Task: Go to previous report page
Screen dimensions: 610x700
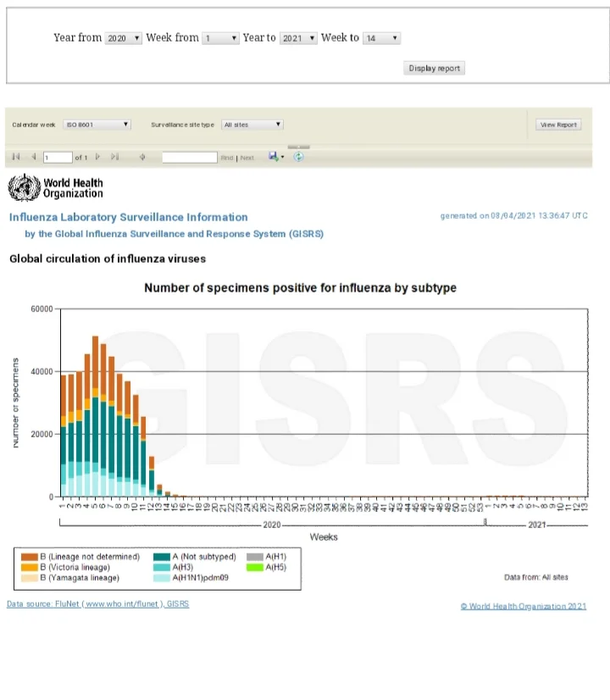Action: (34, 157)
